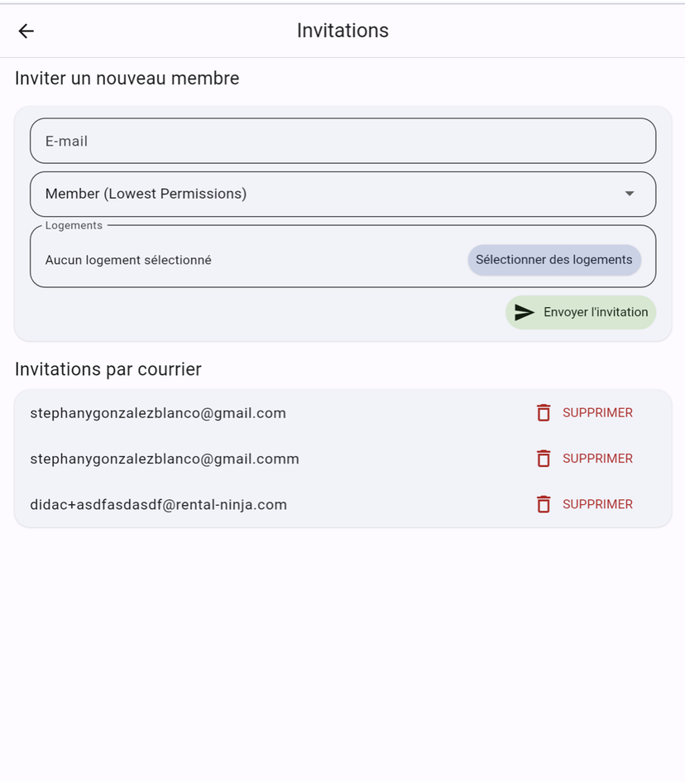
Task: Click trash icon for stephanygonzalezblanco@gmail.com
Action: point(543,413)
